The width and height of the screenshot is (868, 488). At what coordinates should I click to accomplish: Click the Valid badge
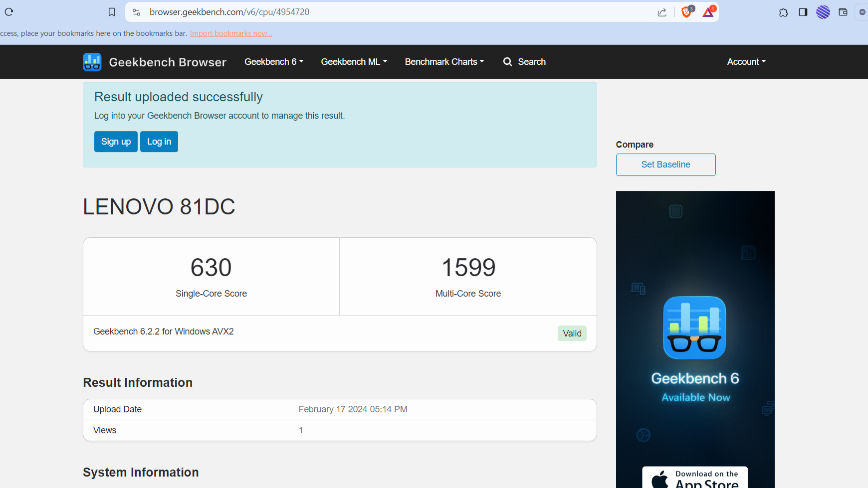click(572, 333)
